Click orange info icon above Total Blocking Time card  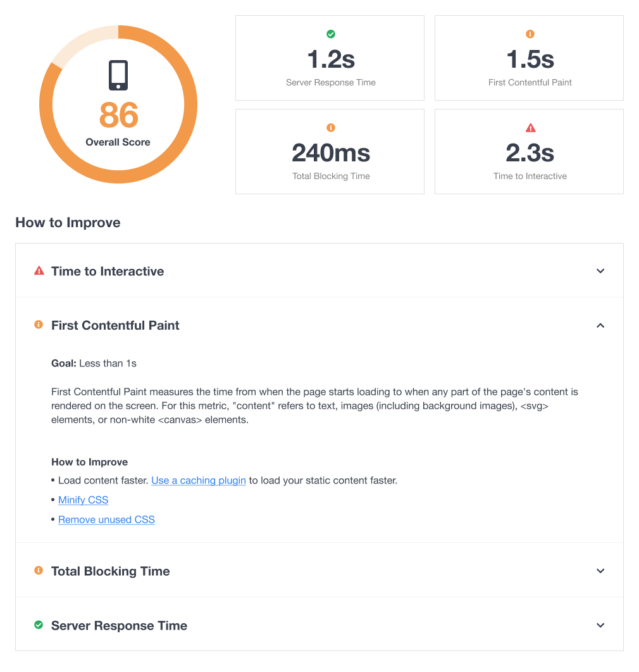[x=330, y=128]
